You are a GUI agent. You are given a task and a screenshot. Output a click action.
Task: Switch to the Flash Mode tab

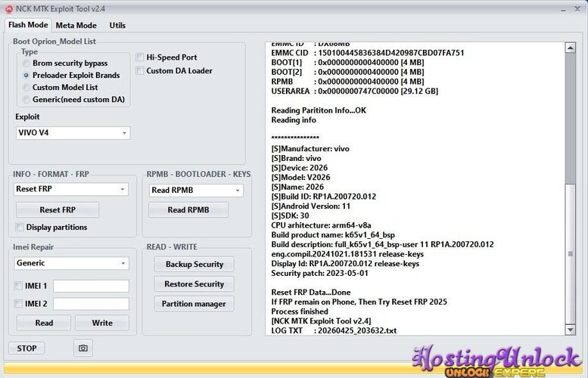(x=28, y=25)
